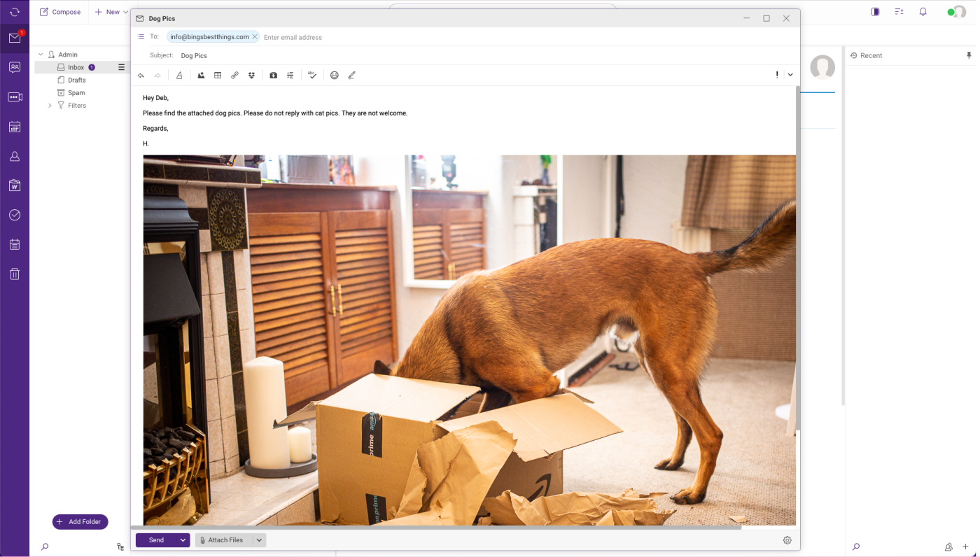
Task: Add a signature with the pen icon
Action: pyautogui.click(x=351, y=76)
